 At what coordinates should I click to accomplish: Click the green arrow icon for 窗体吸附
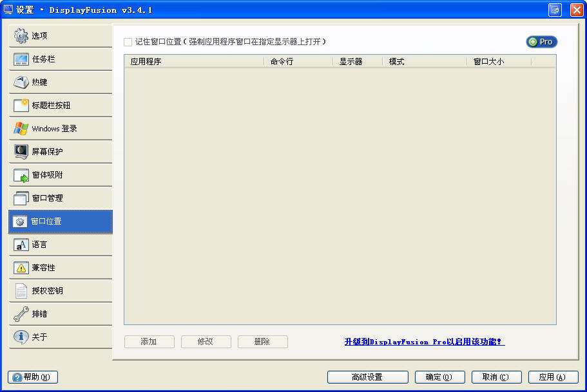21,175
